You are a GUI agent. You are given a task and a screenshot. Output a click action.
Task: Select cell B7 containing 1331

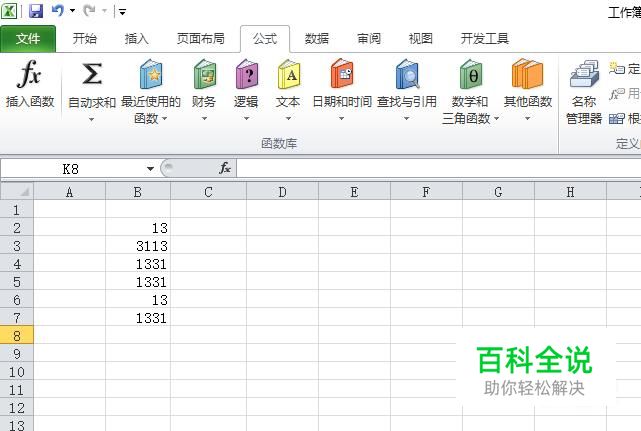[x=138, y=318]
